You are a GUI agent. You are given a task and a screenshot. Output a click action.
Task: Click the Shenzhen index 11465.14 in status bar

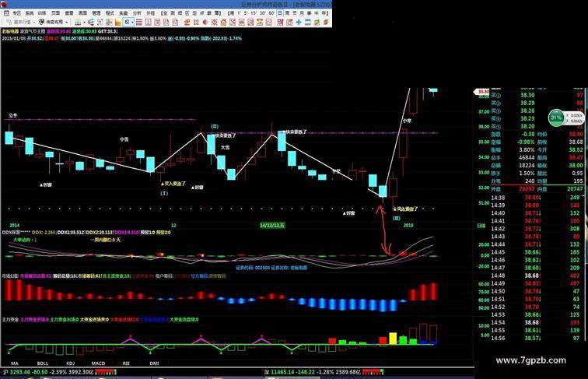tap(282, 372)
